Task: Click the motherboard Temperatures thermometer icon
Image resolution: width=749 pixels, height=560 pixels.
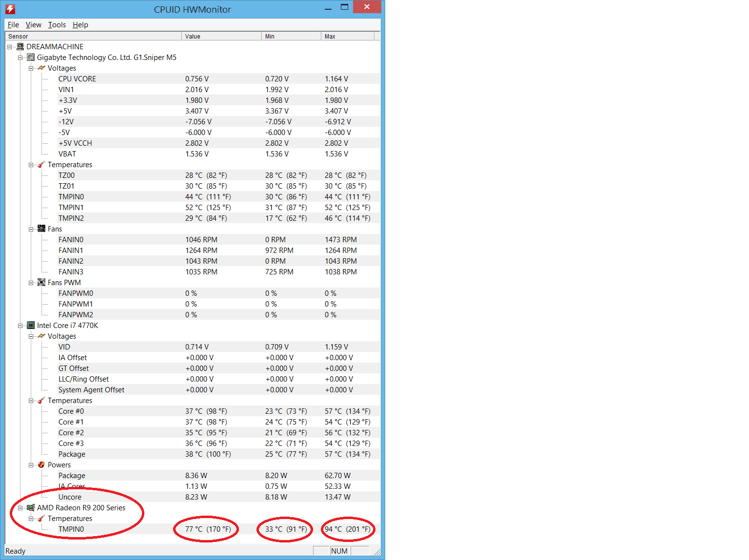Action: (41, 164)
